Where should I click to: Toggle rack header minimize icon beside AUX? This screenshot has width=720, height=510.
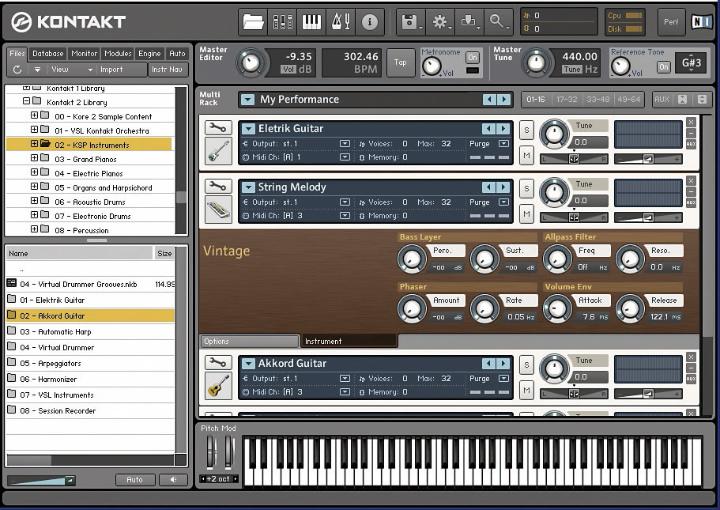[682, 99]
